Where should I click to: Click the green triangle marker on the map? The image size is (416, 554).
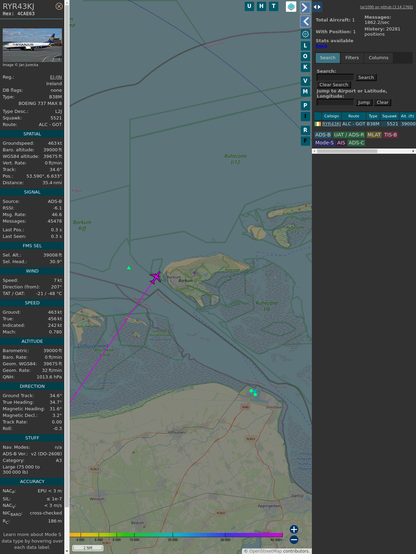(129, 268)
